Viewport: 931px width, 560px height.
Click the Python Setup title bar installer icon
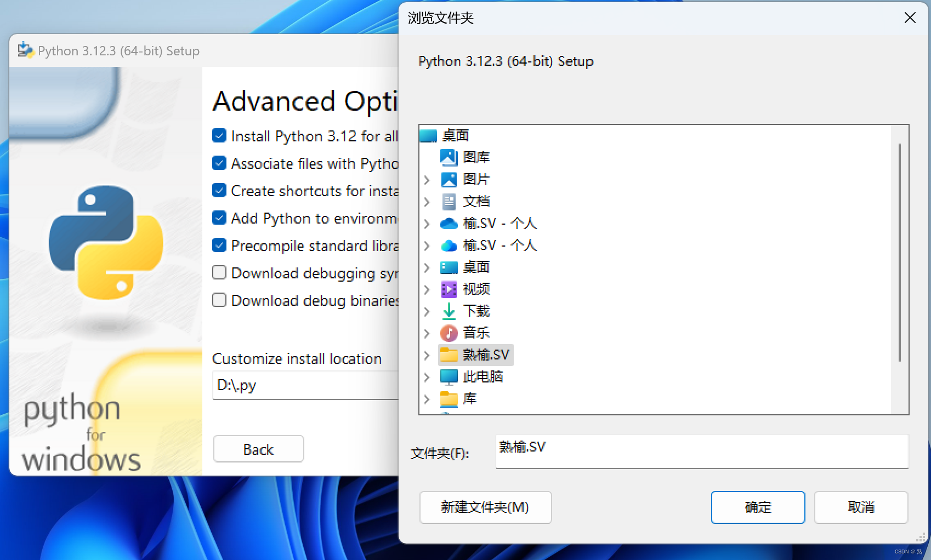[x=25, y=50]
